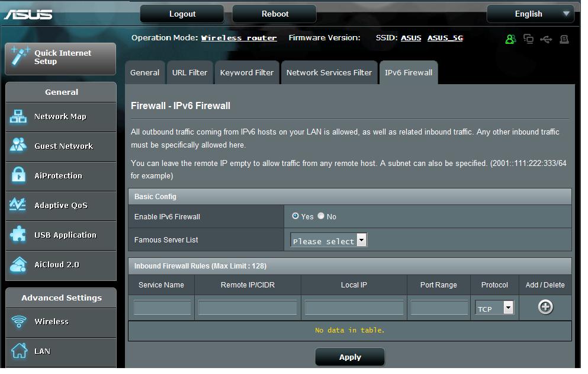Focus the Port Range input field
588x374 pixels.
tap(439, 308)
